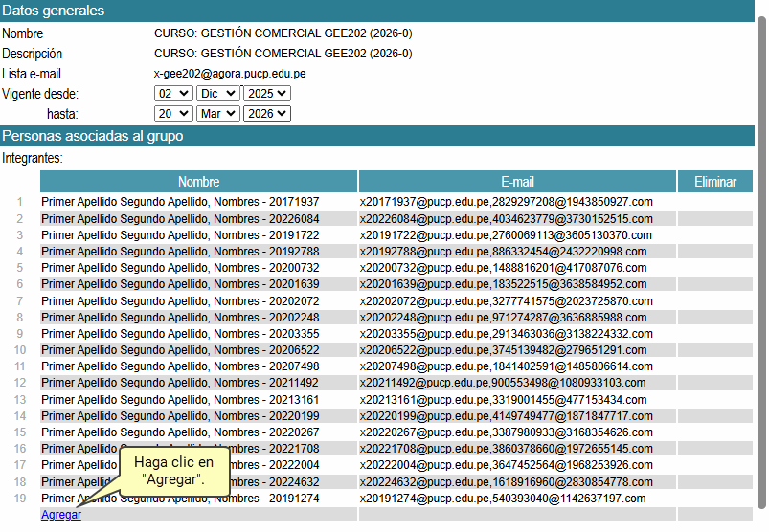Expand the "hasta" year dropdown showing 2026
The image size is (769, 532).
266,113
